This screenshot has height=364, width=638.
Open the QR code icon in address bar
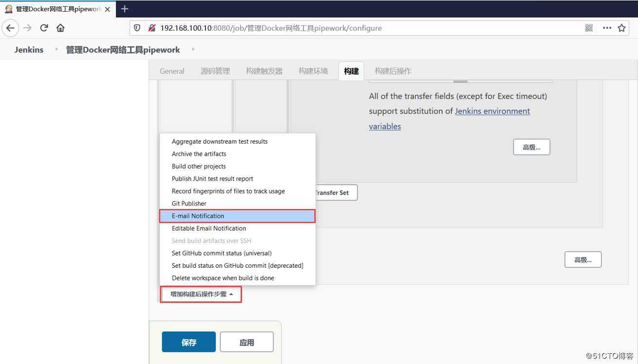[x=589, y=28]
